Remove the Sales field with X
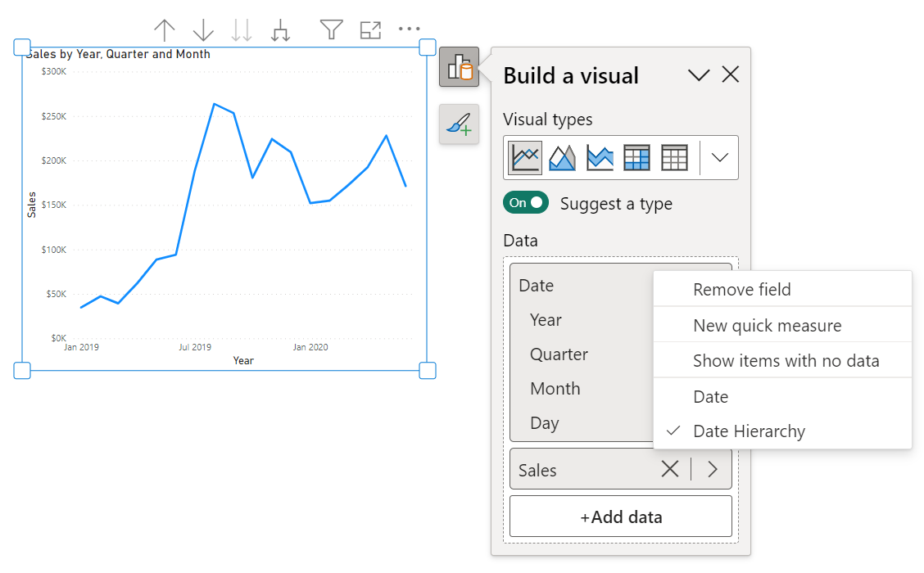The width and height of the screenshot is (924, 573). point(670,469)
